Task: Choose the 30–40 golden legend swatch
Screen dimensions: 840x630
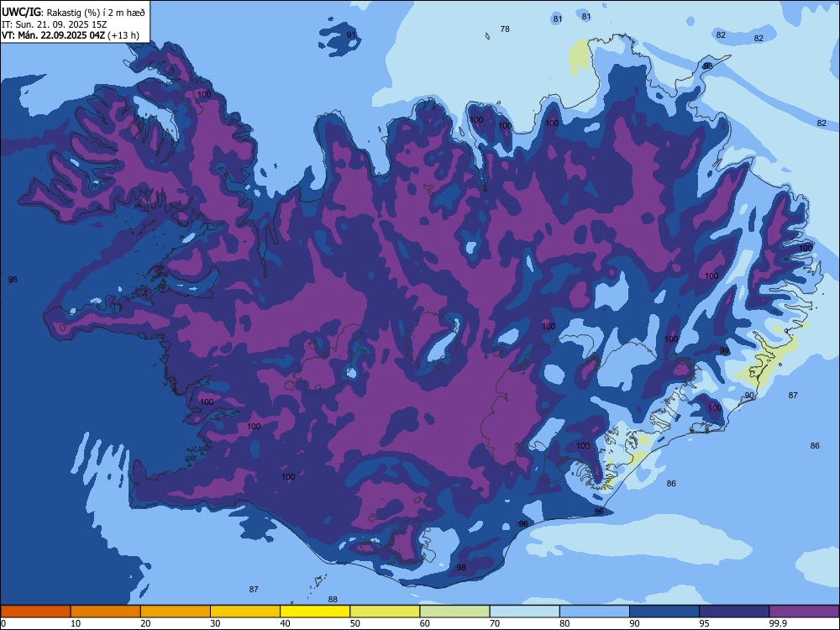Action: pos(244,612)
